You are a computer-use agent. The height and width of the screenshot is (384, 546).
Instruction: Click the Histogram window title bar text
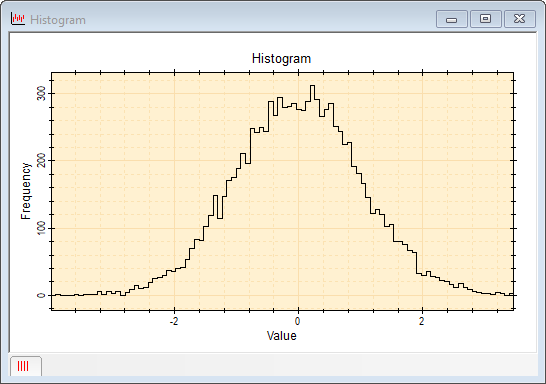coord(58,20)
